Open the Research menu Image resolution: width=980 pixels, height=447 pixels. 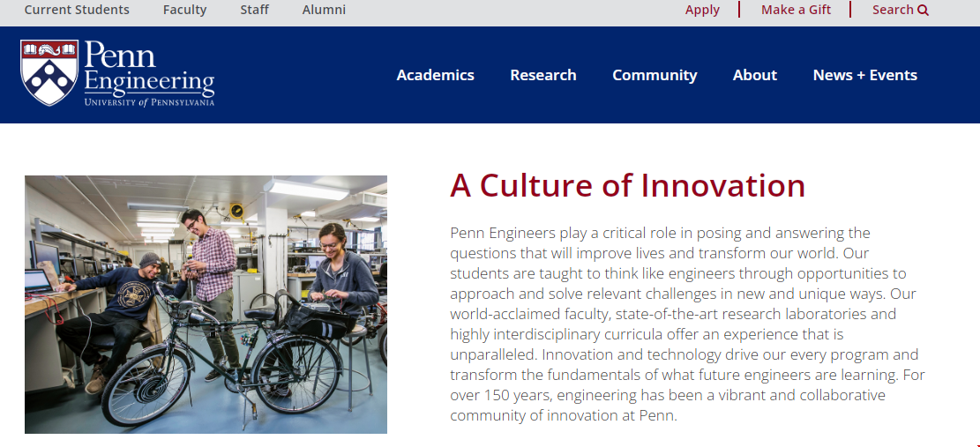pyautogui.click(x=542, y=75)
